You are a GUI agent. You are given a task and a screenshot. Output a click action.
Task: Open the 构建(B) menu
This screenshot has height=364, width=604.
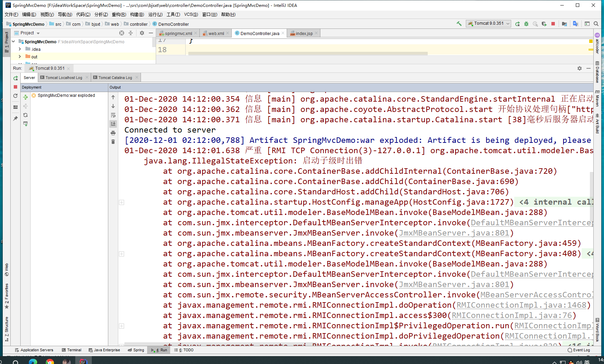pos(137,14)
